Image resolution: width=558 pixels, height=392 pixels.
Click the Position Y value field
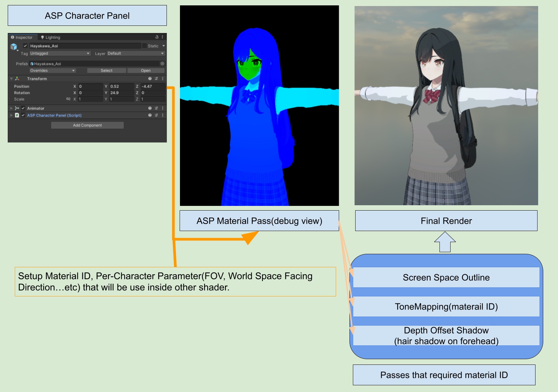click(121, 86)
